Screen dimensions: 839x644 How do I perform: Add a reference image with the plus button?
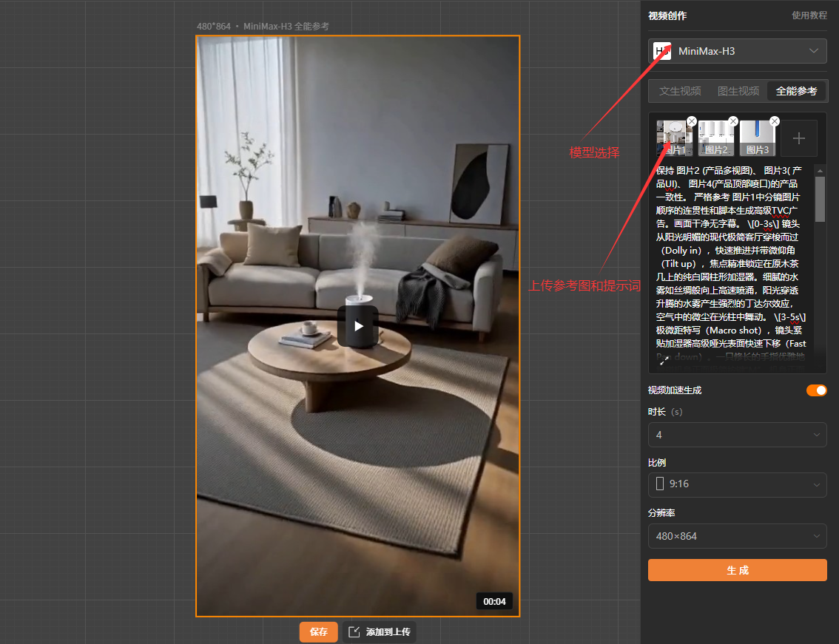(799, 138)
